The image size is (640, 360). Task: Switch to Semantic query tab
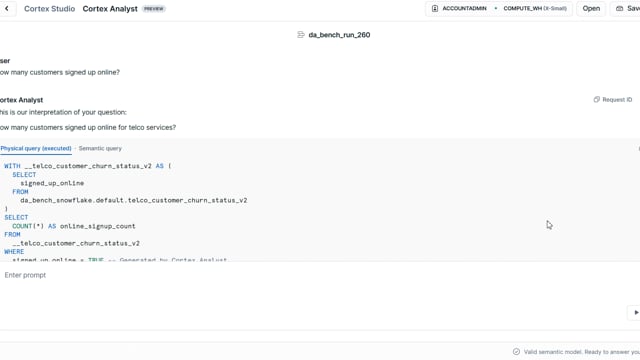coord(100,149)
